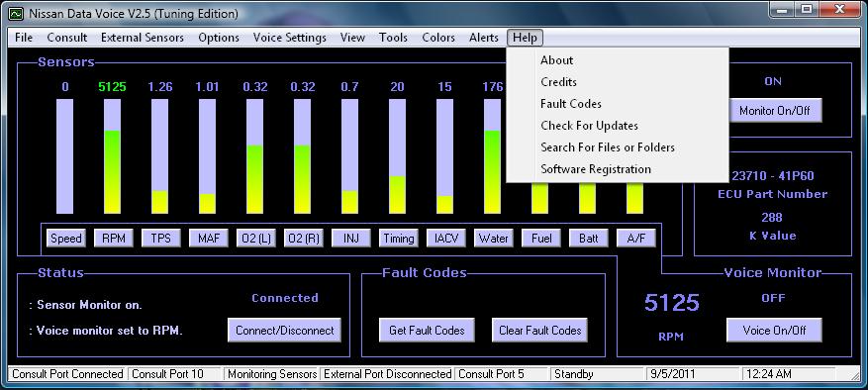Click 'Sensor Monitor on.' status line
Viewport: 868px width, 390px height.
coord(85,305)
